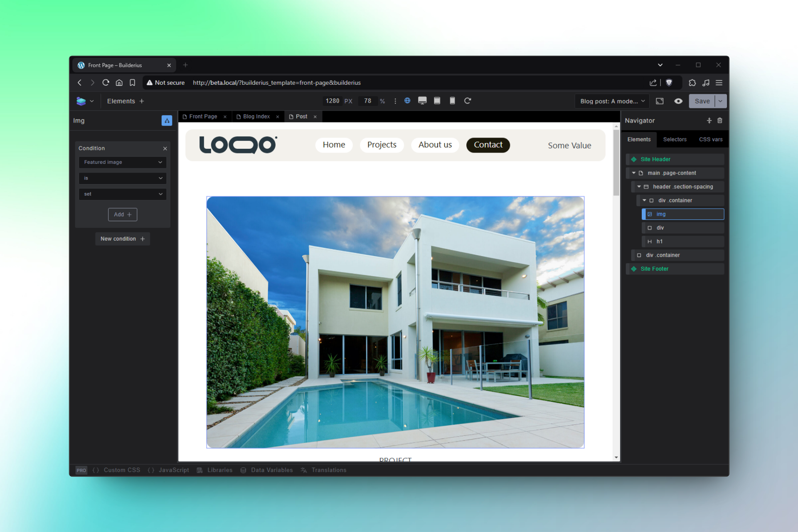Open the Blog post preview selector dropdown
Viewport: 798px width, 532px height.
[x=612, y=101]
